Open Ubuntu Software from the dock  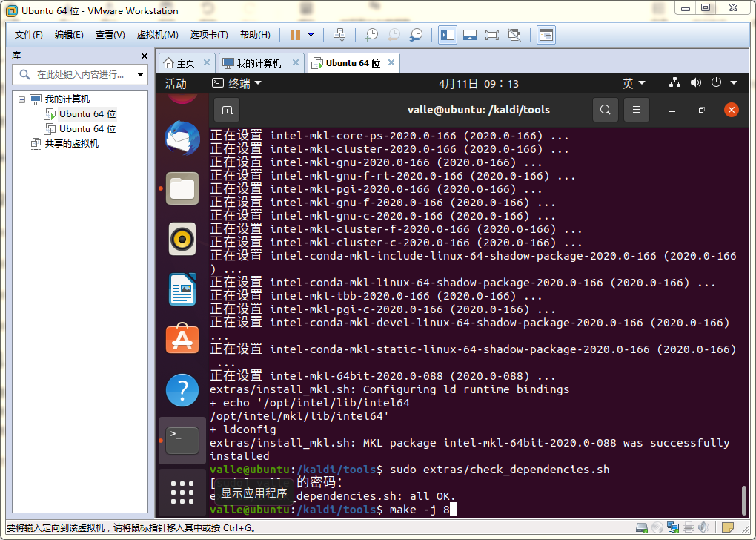(x=182, y=339)
